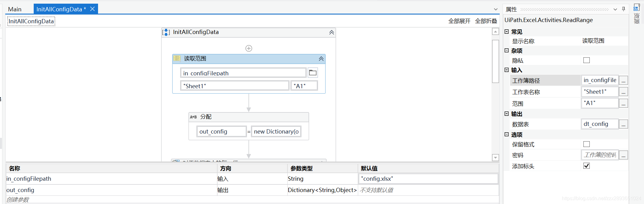Edit 显示名称 value 读取范围
This screenshot has height=204, width=644.
[x=604, y=41]
